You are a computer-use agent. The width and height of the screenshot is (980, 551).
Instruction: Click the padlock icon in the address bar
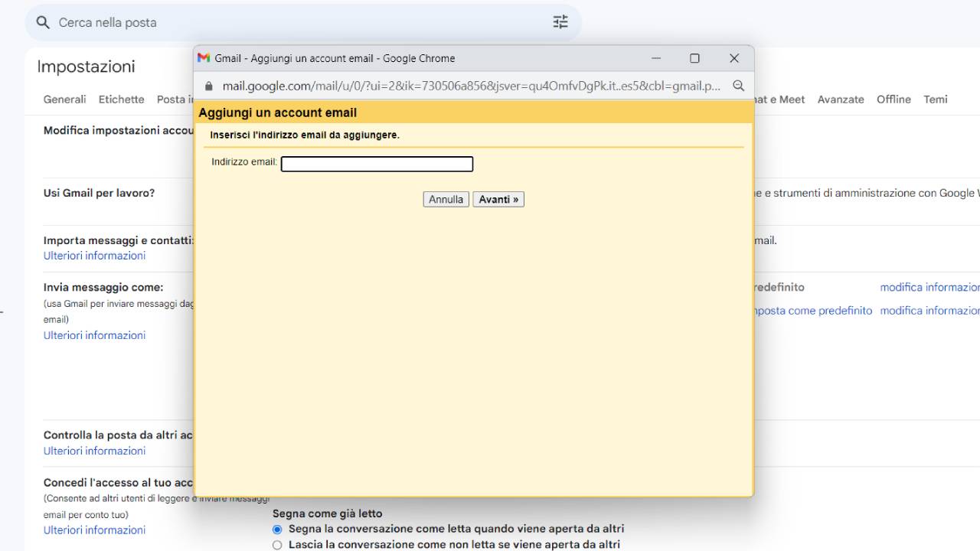[207, 86]
